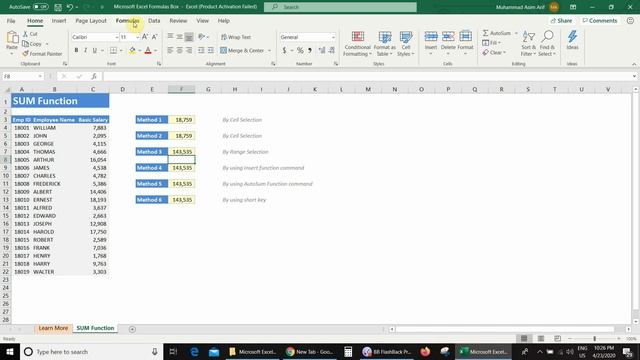Open the Formulas ribbon tab

pyautogui.click(x=127, y=20)
